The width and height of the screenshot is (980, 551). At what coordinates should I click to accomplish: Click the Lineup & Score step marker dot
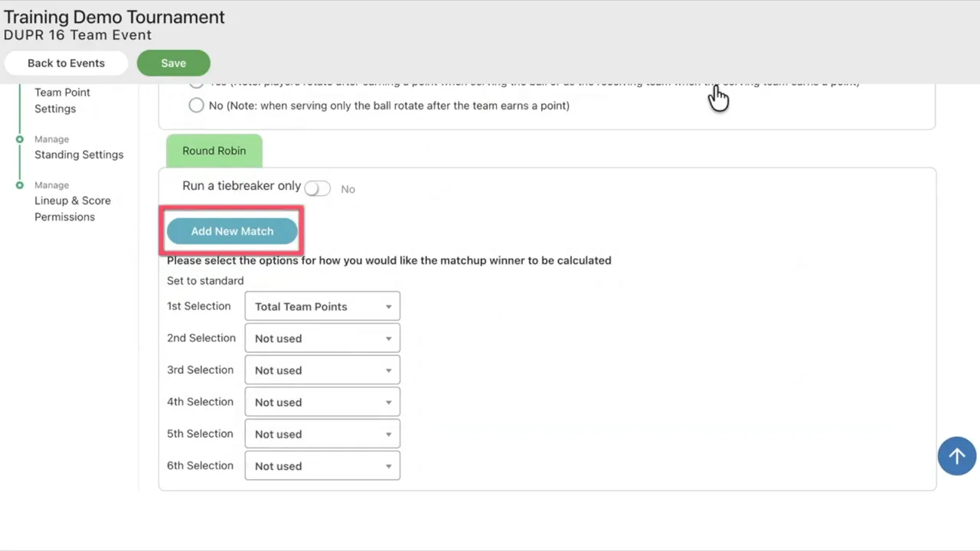[x=20, y=185]
